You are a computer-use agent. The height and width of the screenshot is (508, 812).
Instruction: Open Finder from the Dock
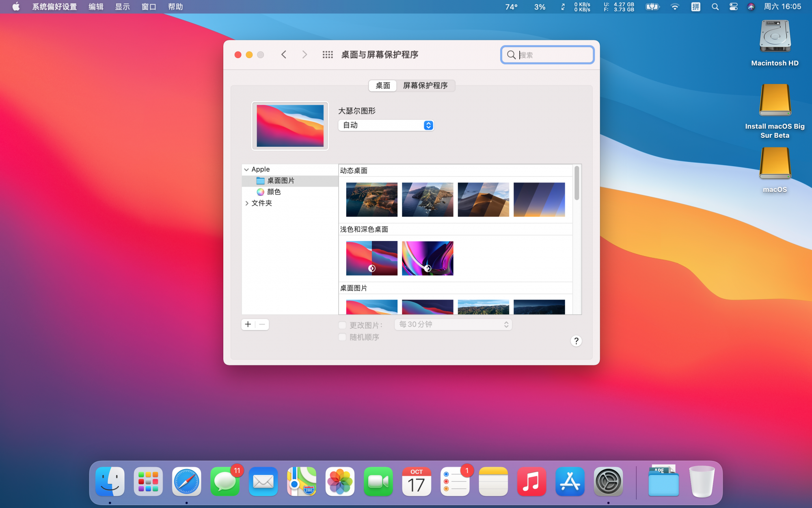(110, 482)
